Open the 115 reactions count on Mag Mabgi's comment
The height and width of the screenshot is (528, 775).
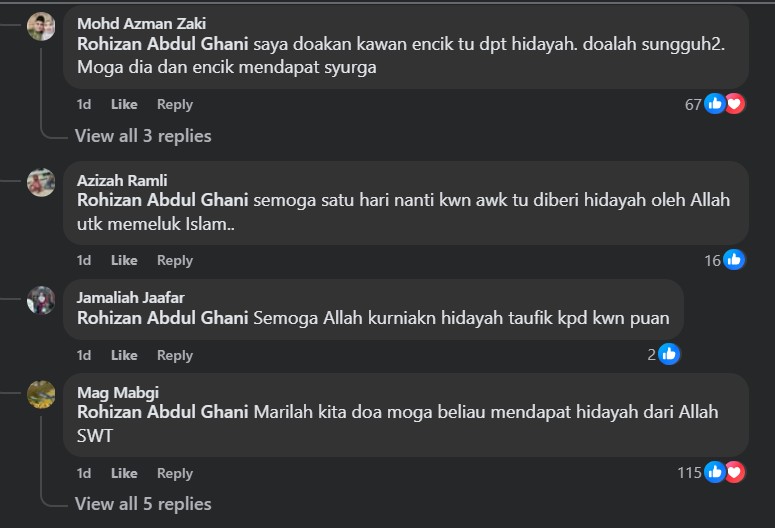pos(689,472)
